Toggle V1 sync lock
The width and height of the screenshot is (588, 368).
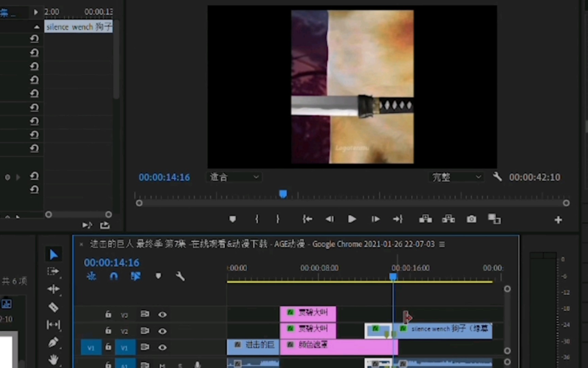145,347
